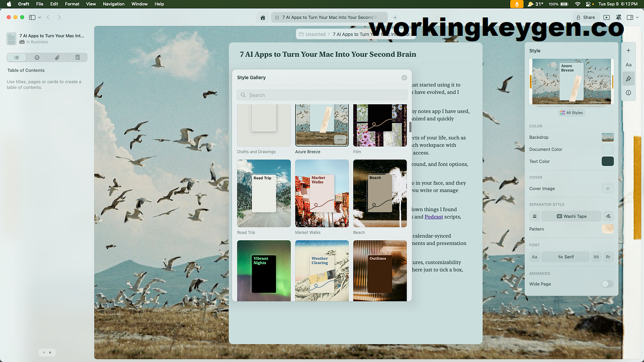644x362 pixels.
Task: Open the Text Color swatch
Action: (x=607, y=161)
